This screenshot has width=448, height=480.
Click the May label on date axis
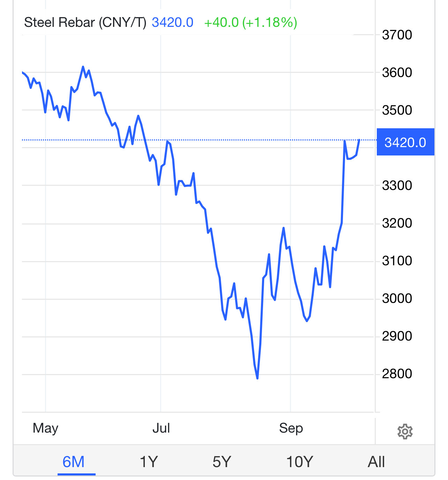pos(45,428)
